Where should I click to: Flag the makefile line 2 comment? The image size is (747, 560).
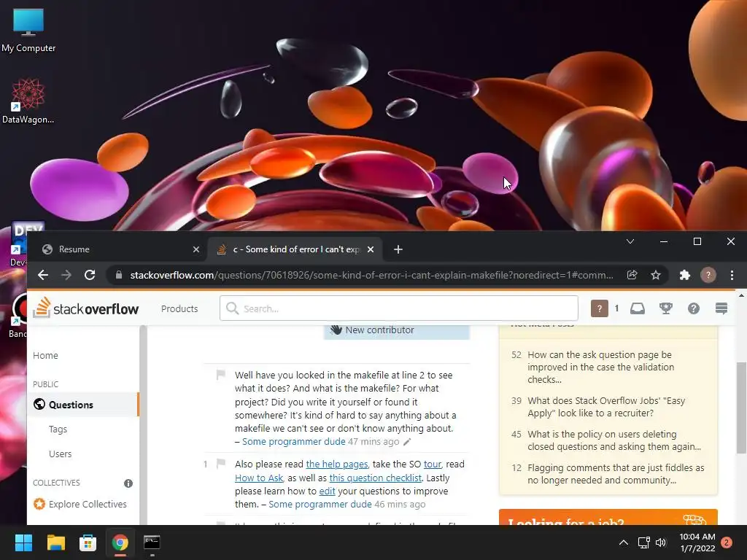point(220,375)
